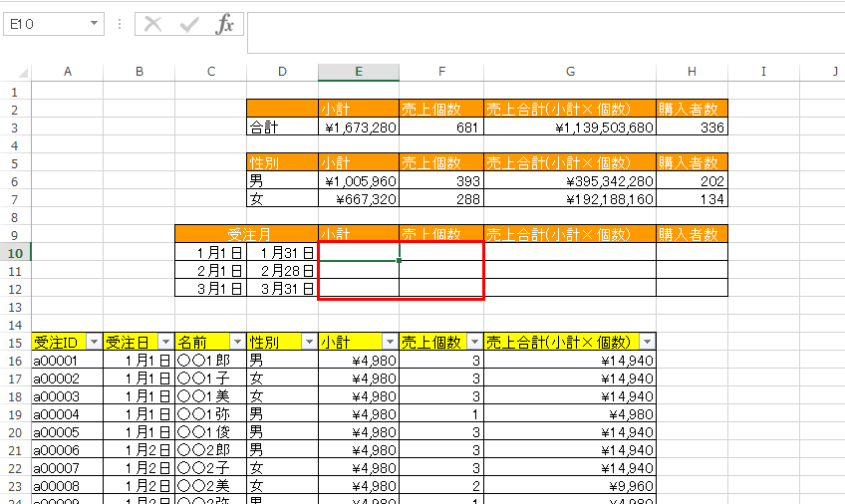Screen dimensions: 845x504
Task: Click the Cancel X icon in formula bar
Action: (x=152, y=24)
